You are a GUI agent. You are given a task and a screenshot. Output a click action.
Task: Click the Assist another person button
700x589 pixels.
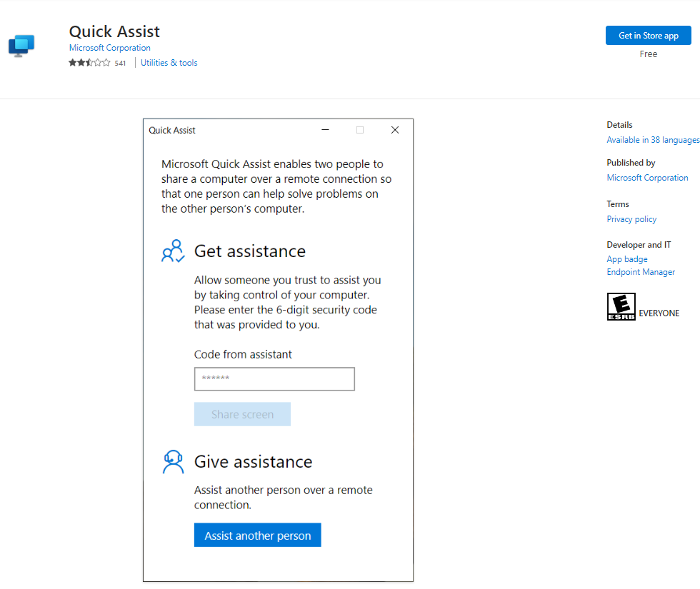pos(257,535)
